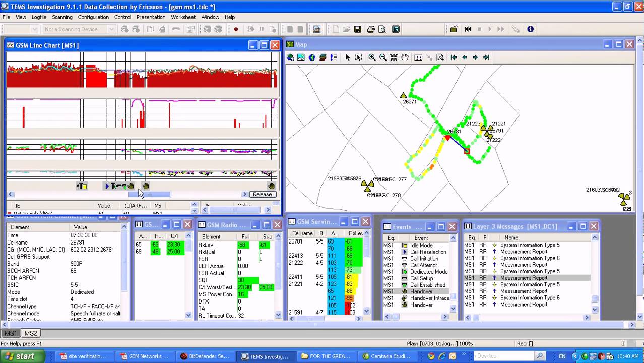Image resolution: width=644 pixels, height=363 pixels.
Task: Click the print icon in main toolbar
Action: point(371,29)
